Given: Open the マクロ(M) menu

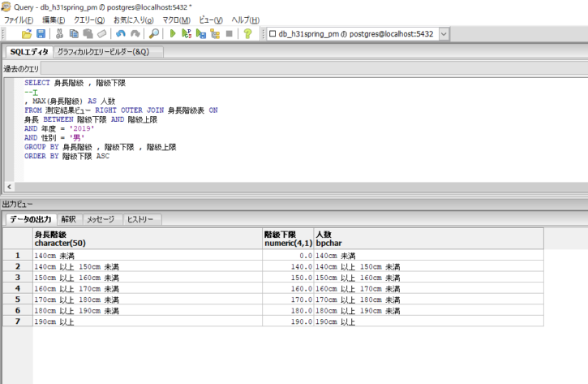Looking at the screenshot, I should 174,19.
